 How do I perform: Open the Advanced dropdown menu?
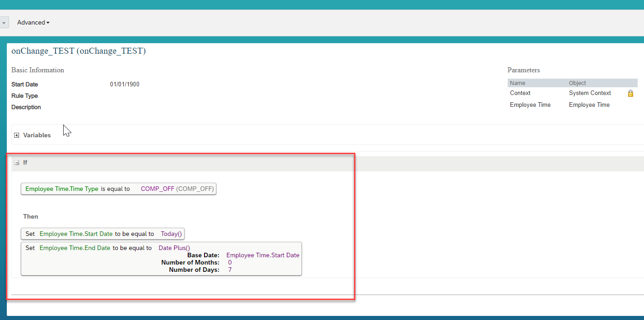click(x=33, y=22)
